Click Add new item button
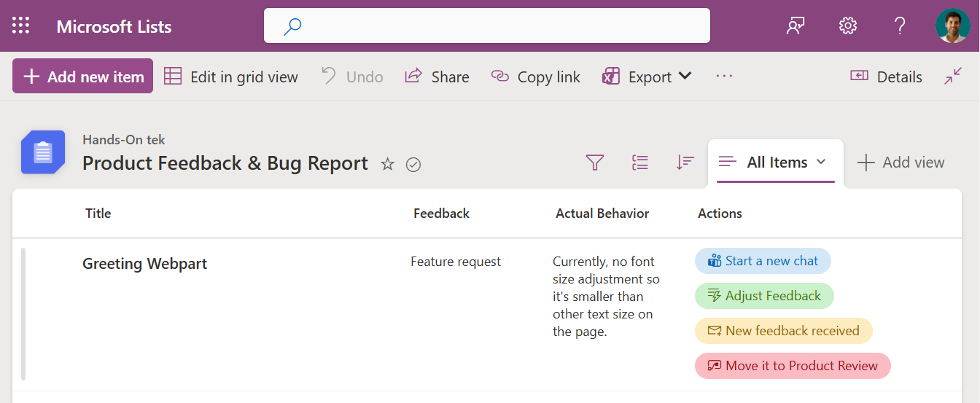Screen dimensions: 980x403 click(82, 77)
